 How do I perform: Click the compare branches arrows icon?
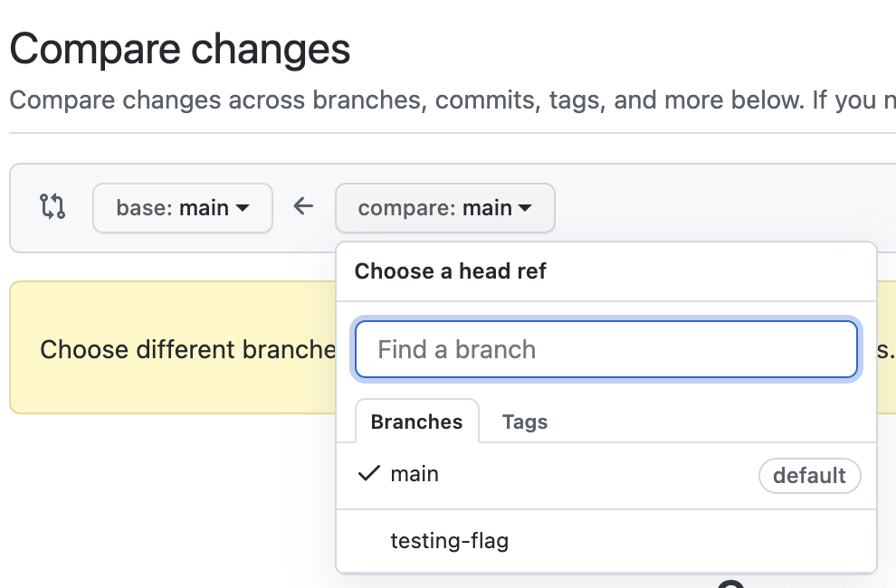click(52, 207)
